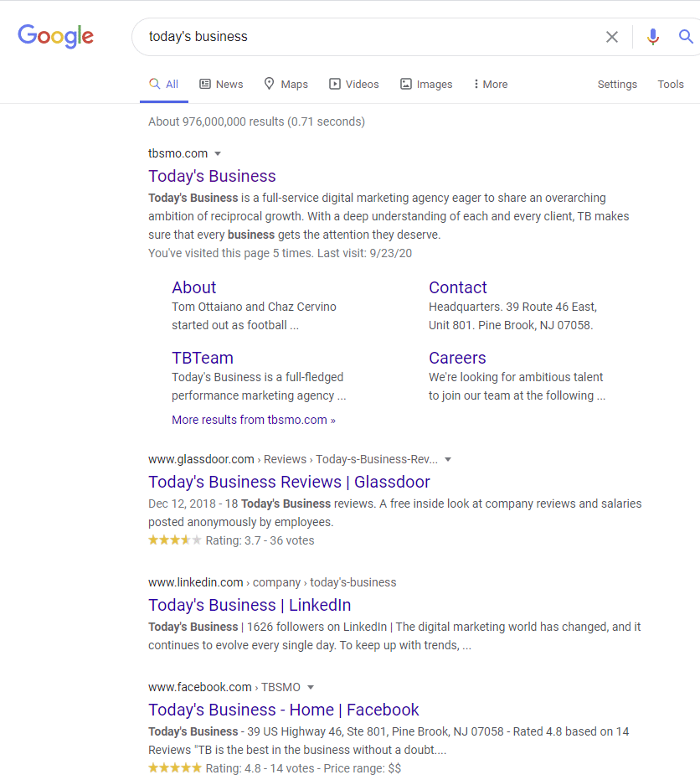700x780 pixels.
Task: Open the Careers sitelink
Action: tap(457, 359)
